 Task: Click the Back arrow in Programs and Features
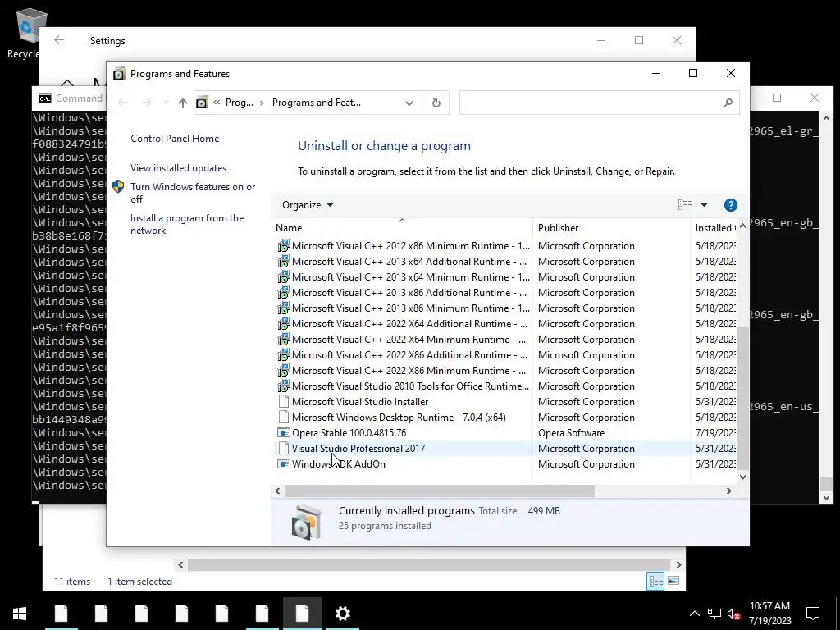pos(122,103)
